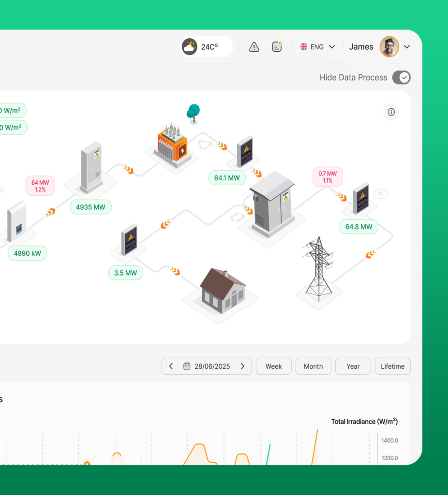
Task: Select the Lifetime range button
Action: [x=392, y=366]
